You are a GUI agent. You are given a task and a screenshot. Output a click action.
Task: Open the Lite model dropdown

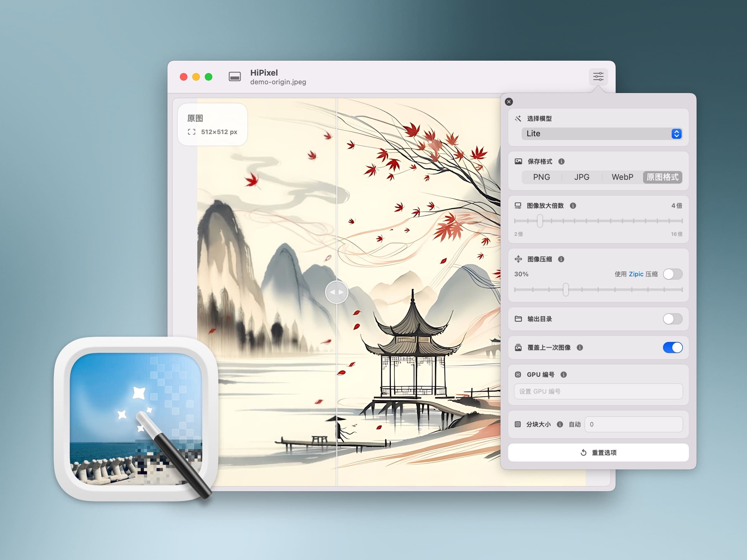(596, 134)
